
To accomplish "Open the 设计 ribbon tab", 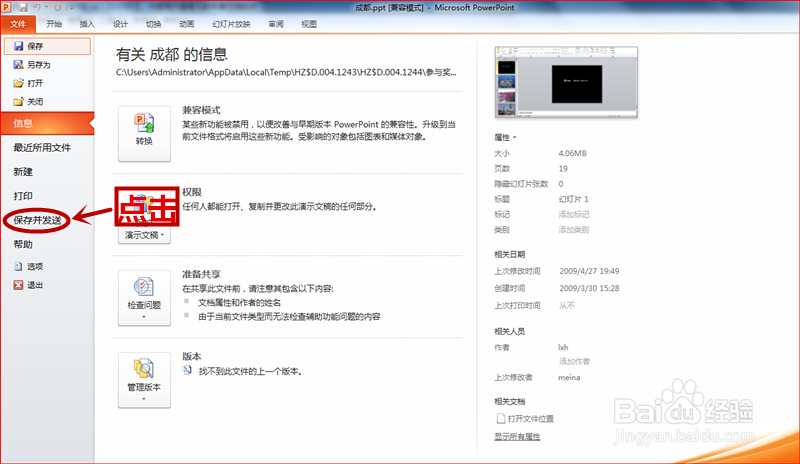I will [120, 24].
